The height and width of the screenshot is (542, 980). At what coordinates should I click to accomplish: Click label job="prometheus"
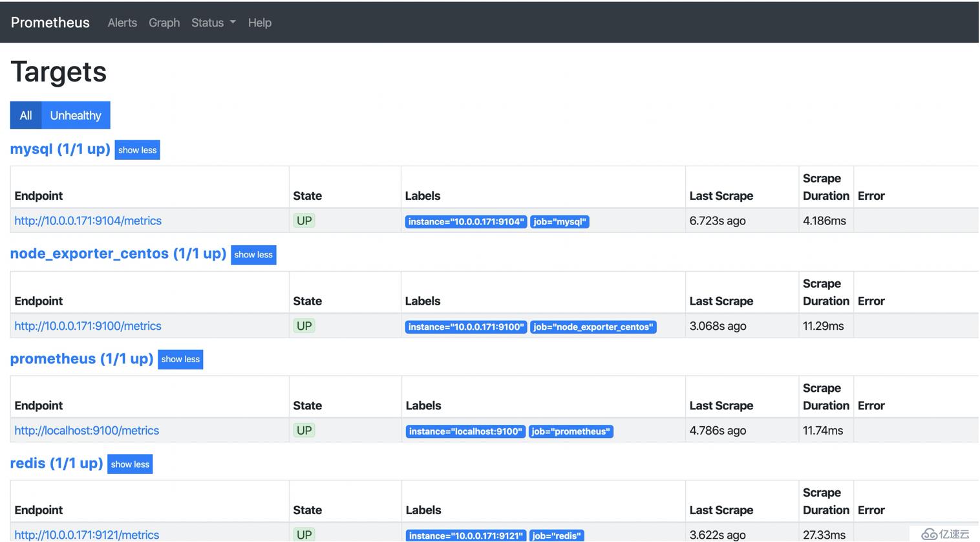tap(571, 431)
